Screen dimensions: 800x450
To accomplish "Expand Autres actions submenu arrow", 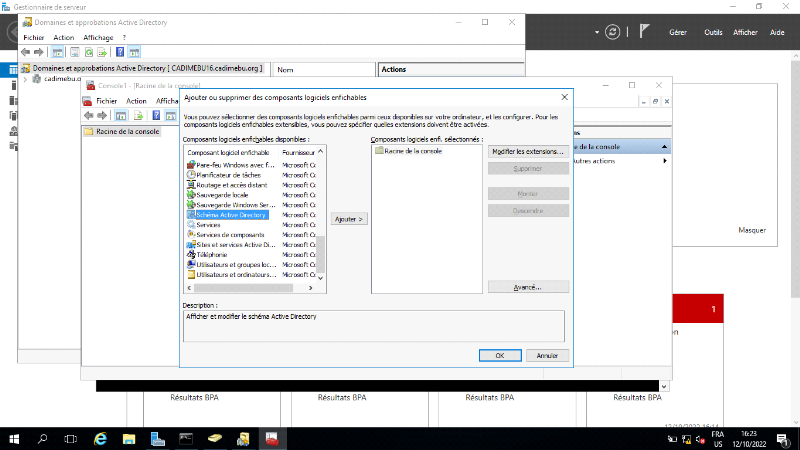I will pyautogui.click(x=662, y=161).
